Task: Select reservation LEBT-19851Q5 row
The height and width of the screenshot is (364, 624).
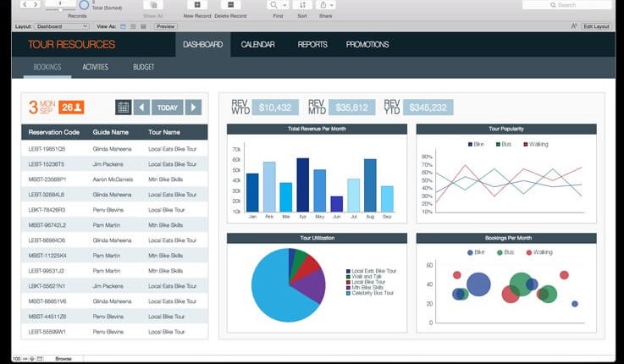Action: click(114, 149)
